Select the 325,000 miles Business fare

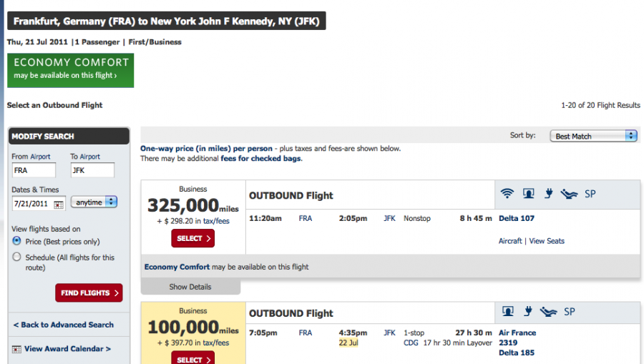[192, 238]
